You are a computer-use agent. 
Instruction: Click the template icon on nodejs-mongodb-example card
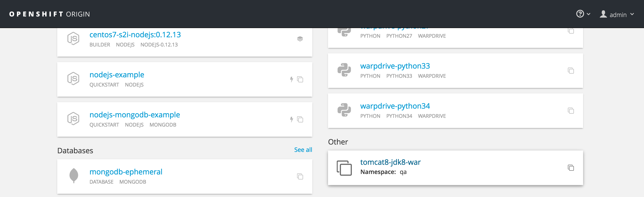point(300,119)
